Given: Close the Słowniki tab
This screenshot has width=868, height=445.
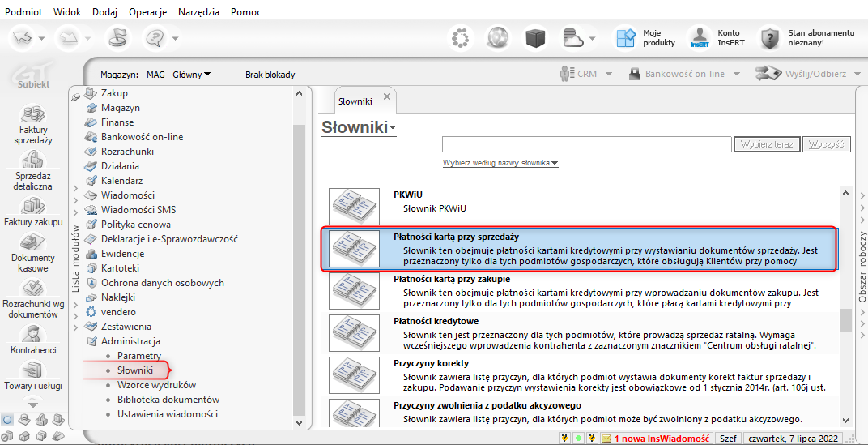Looking at the screenshot, I should point(387,96).
